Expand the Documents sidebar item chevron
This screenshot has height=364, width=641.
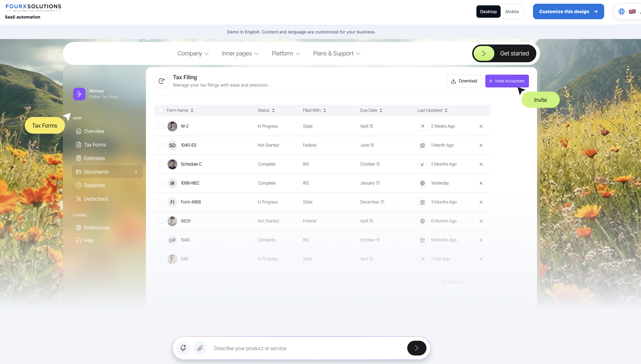136,172
